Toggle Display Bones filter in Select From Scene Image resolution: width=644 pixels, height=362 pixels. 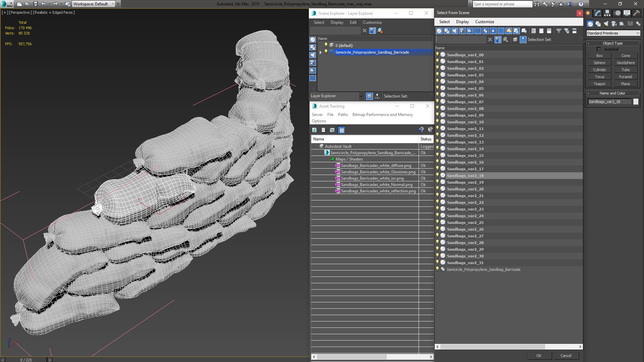tap(501, 31)
